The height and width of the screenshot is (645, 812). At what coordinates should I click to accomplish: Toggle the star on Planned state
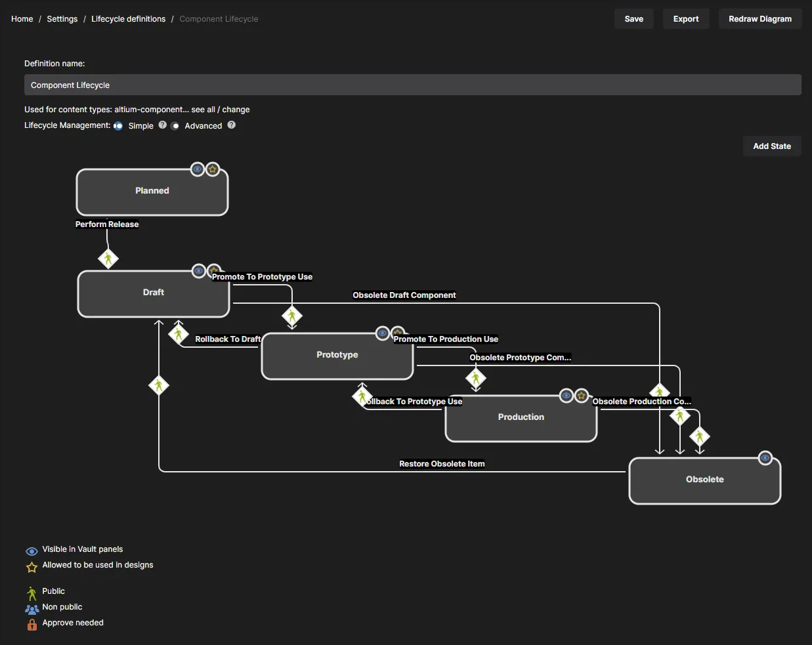point(213,169)
